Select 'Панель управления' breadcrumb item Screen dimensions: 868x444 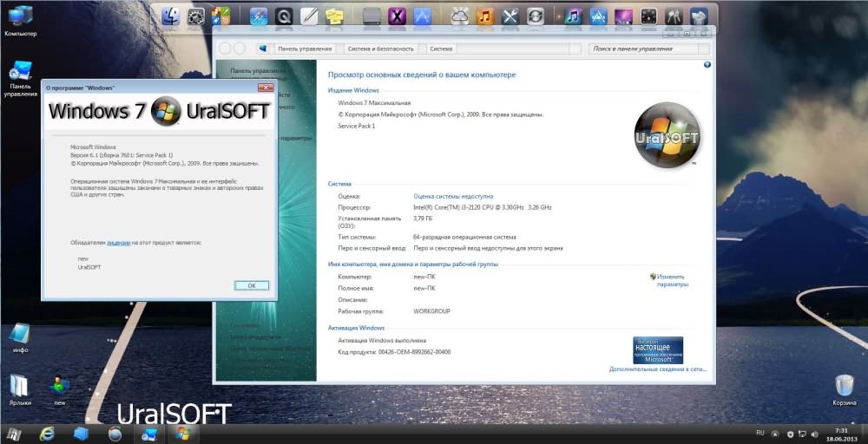point(306,49)
